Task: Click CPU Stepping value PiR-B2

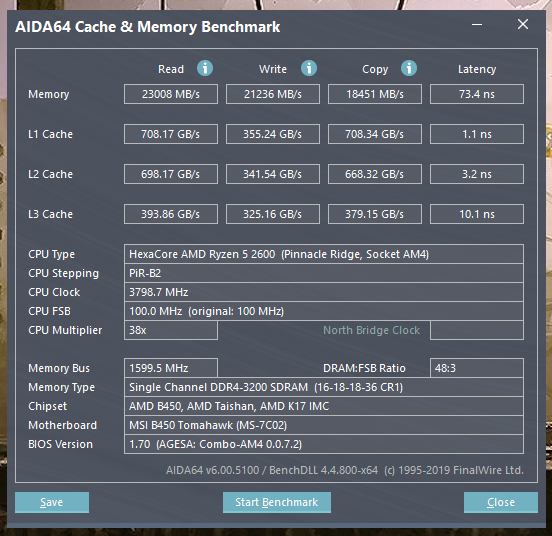Action: tap(324, 273)
